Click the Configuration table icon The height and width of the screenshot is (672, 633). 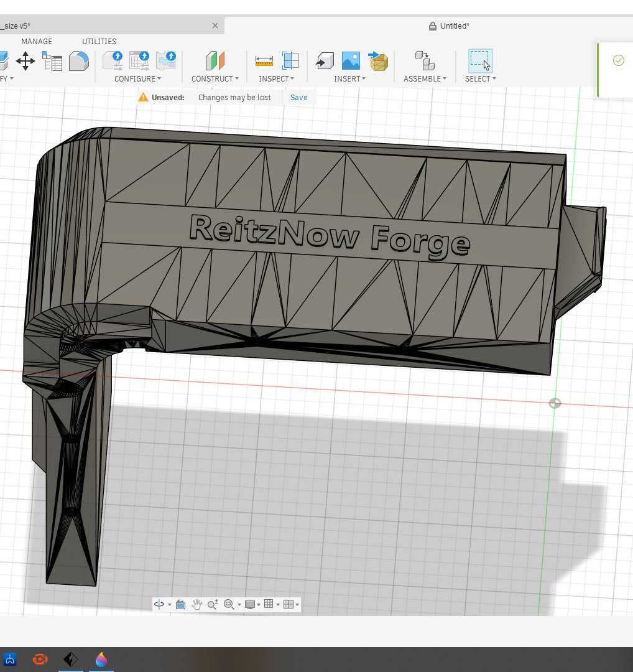(139, 61)
